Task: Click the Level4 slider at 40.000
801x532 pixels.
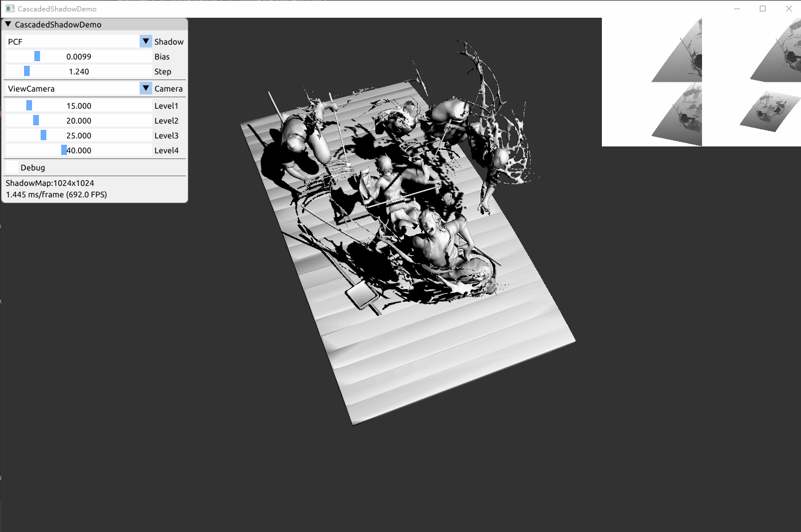Action: pos(78,150)
